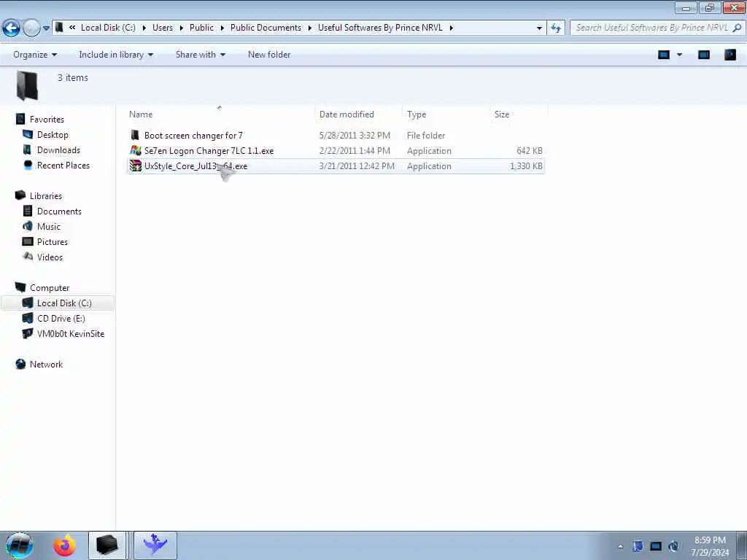Viewport: 747px width, 560px height.
Task: Open the Music library
Action: click(x=49, y=226)
